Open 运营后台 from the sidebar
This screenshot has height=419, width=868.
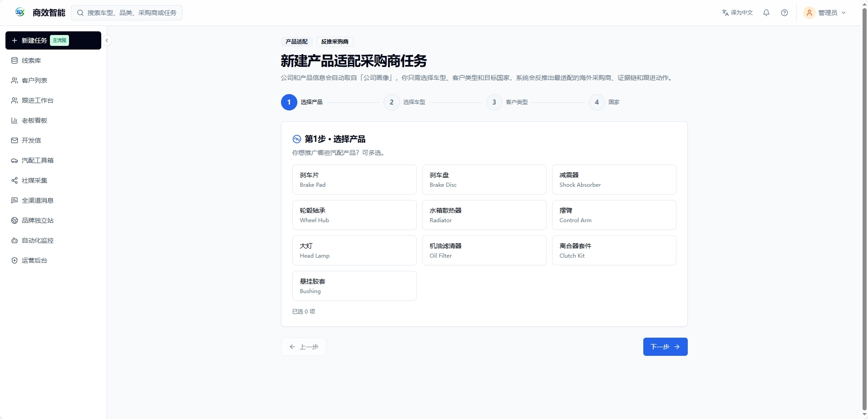click(x=53, y=260)
